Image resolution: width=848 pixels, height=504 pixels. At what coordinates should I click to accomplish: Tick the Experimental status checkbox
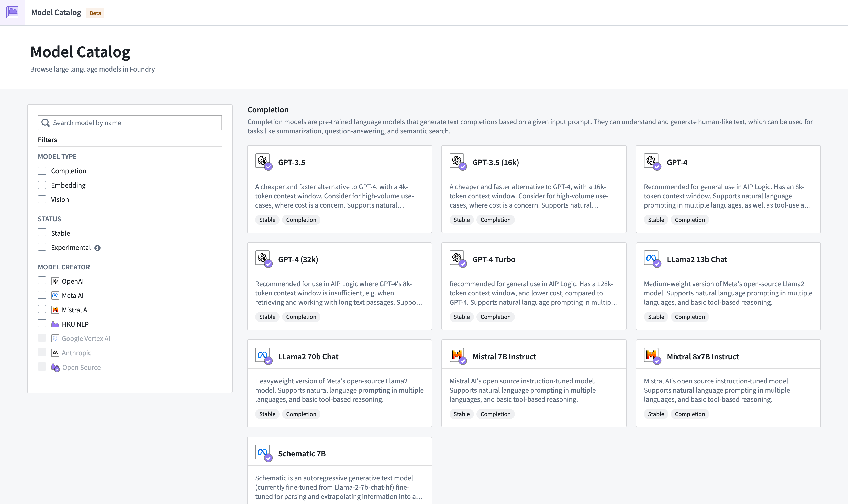coord(42,247)
